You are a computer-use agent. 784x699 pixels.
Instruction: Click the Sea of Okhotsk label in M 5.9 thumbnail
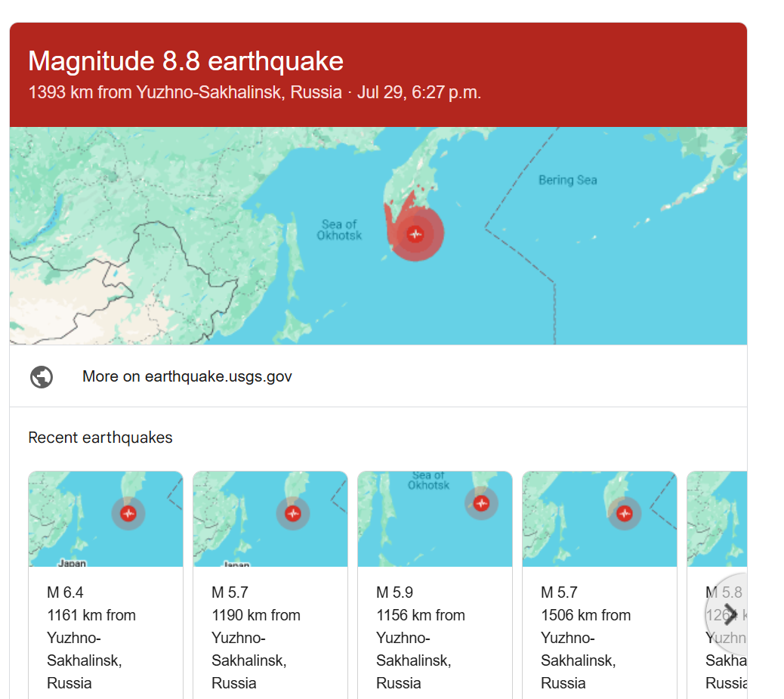428,481
